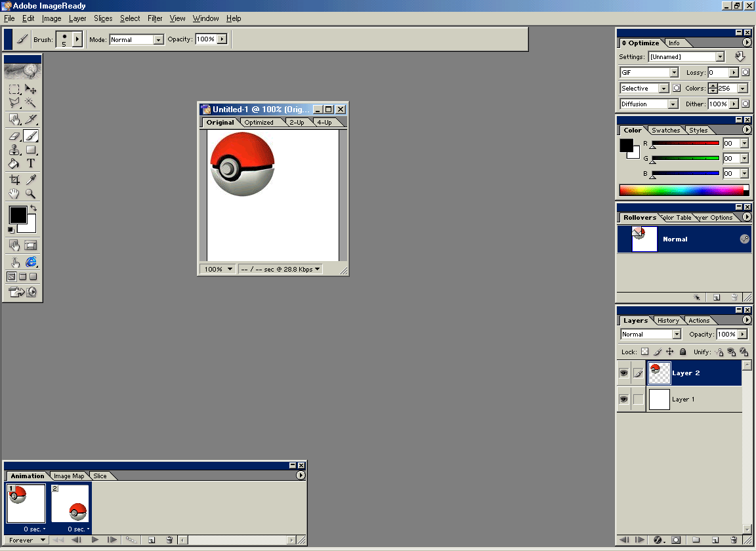Click the brush Opacity field
Image resolution: width=756 pixels, height=551 pixels.
pyautogui.click(x=206, y=39)
